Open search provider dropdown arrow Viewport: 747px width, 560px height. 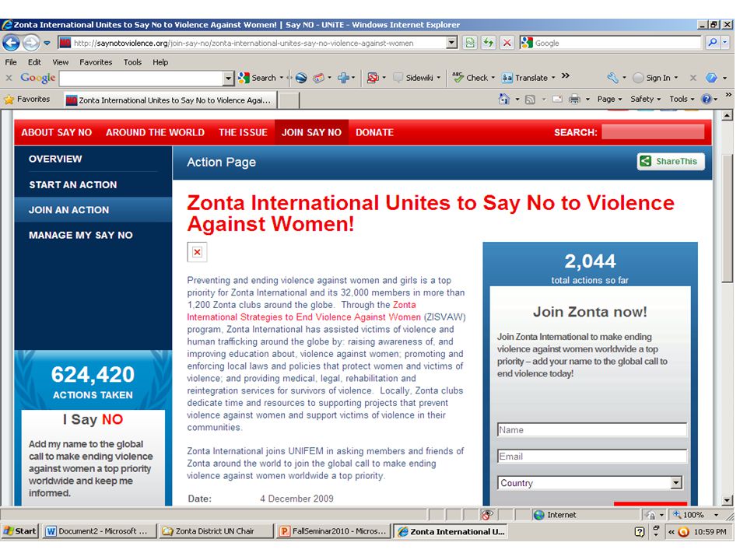pyautogui.click(x=725, y=43)
